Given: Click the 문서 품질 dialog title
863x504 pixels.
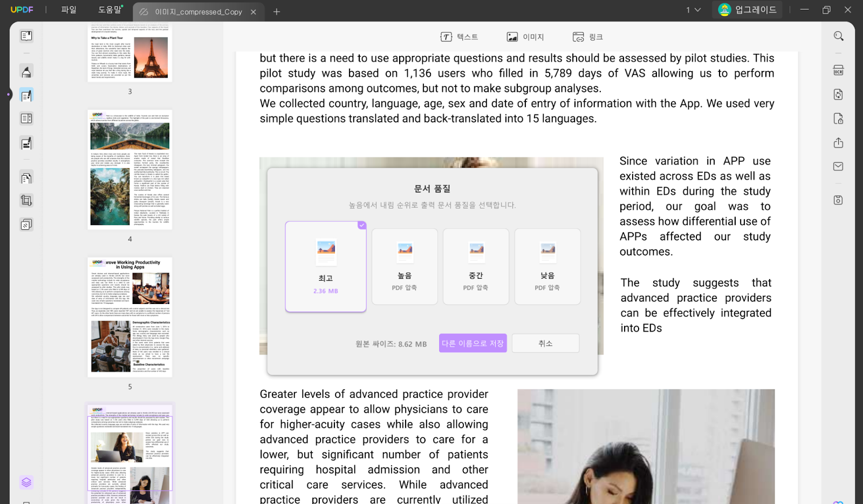Looking at the screenshot, I should click(x=432, y=189).
